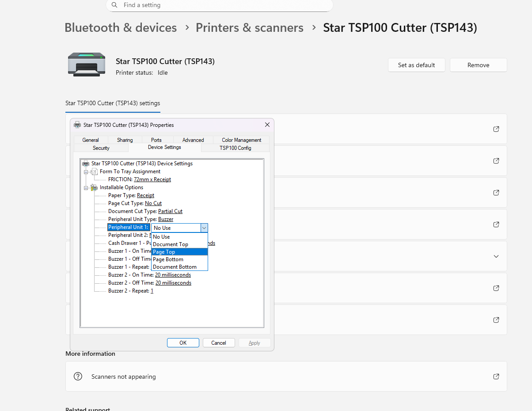Go to Bluetooth & devices breadcrumb
Screen dimensions: 532x411
point(121,28)
